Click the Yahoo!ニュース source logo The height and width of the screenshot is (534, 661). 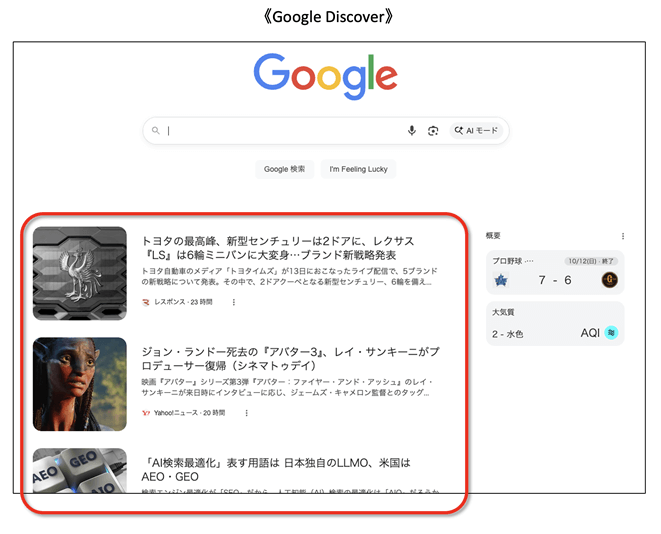(x=146, y=412)
